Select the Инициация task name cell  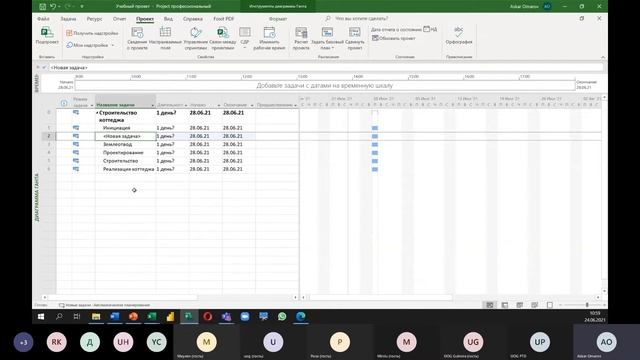(125, 128)
